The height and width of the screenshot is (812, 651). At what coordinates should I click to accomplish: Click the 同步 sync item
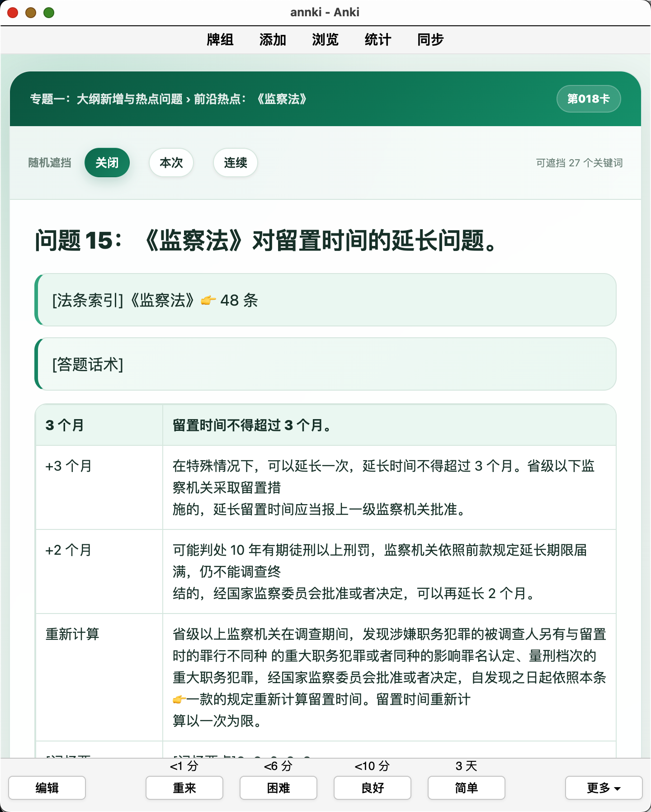coord(430,40)
